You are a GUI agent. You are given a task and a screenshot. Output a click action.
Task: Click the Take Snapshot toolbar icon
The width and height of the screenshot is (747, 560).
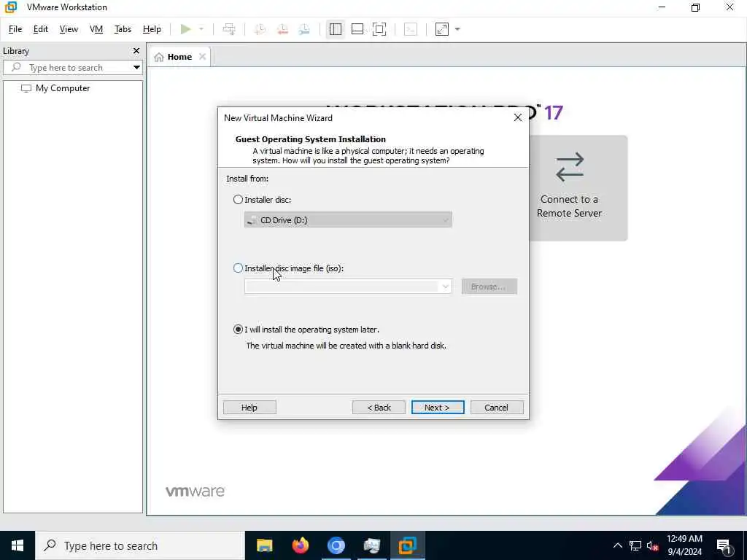pos(260,29)
